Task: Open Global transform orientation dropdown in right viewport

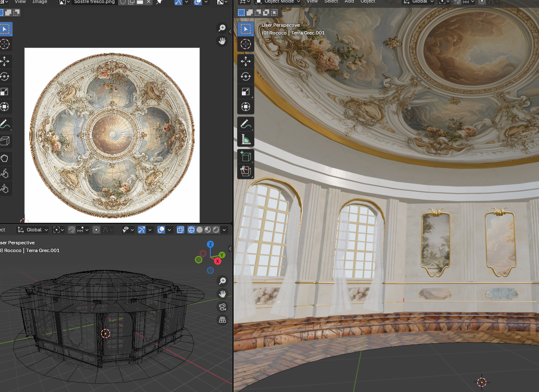Action: [417, 2]
